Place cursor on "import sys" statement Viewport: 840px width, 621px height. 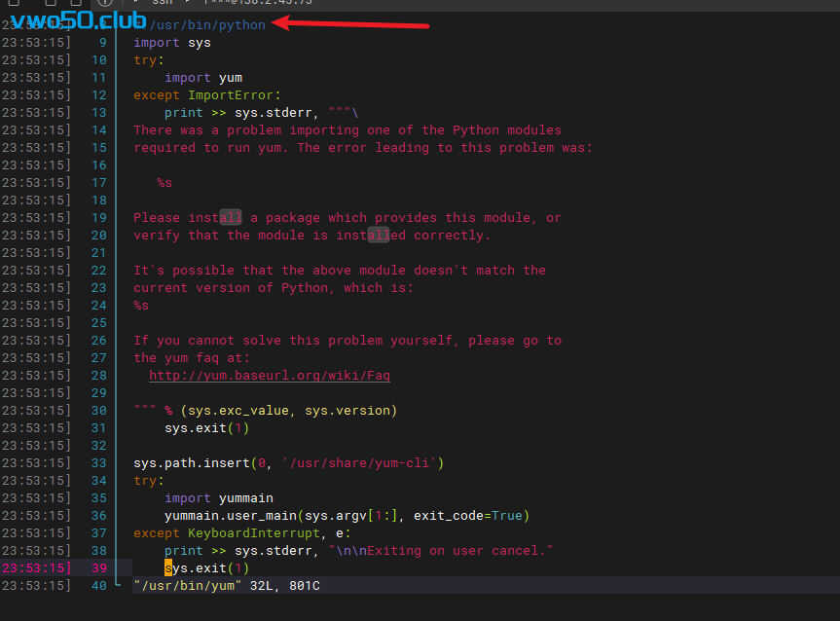click(x=172, y=43)
